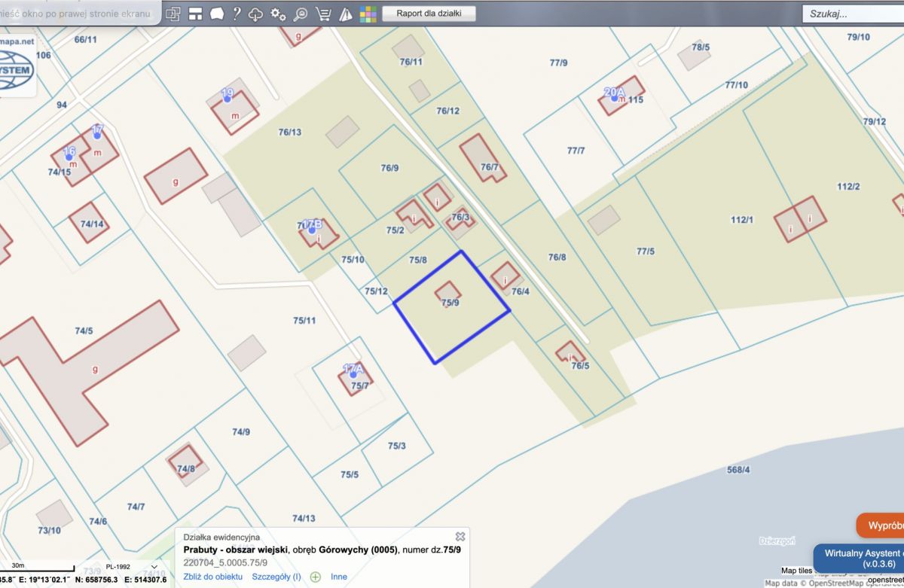The image size is (904, 588).
Task: Click the green plus circle icon
Action: [x=316, y=577]
